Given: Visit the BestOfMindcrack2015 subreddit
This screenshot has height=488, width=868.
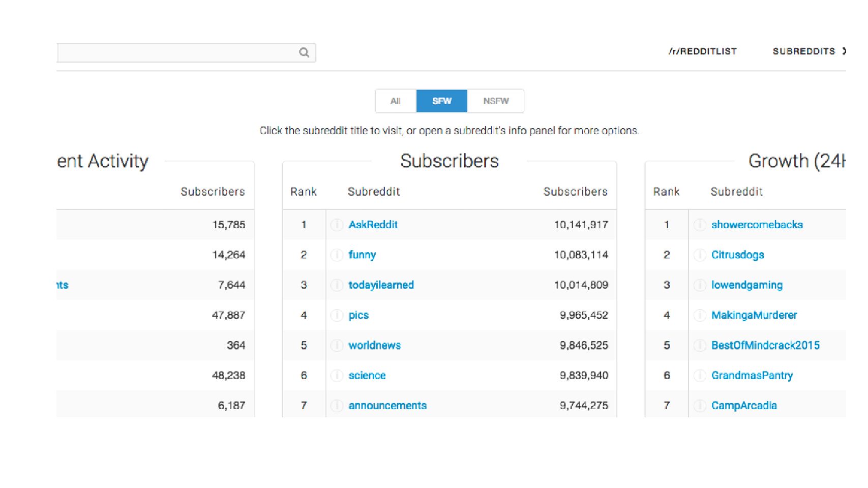Looking at the screenshot, I should (x=765, y=345).
